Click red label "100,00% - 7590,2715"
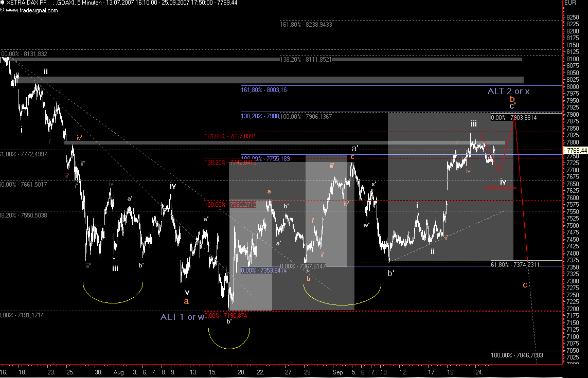588x378 pixels. (x=230, y=205)
